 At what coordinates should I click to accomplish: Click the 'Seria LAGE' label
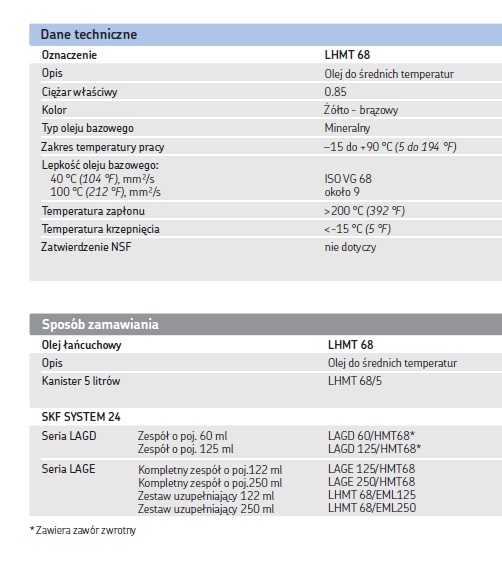tap(68, 469)
